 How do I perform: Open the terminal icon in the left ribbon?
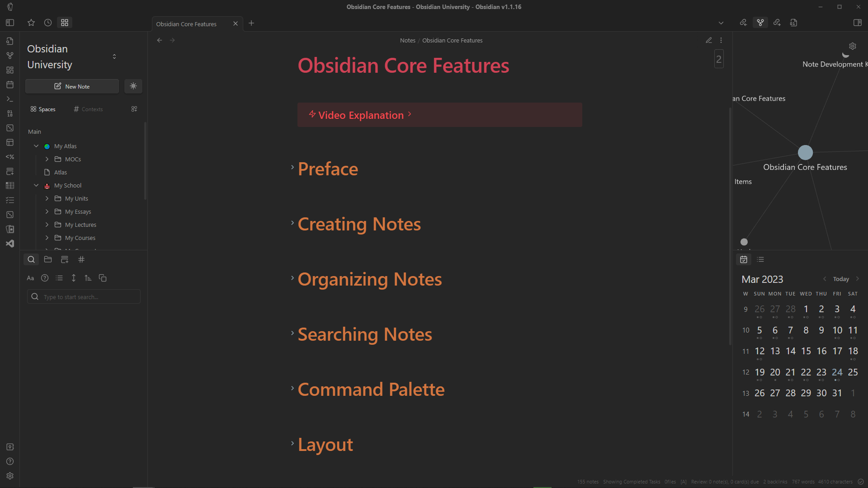tap(10, 99)
